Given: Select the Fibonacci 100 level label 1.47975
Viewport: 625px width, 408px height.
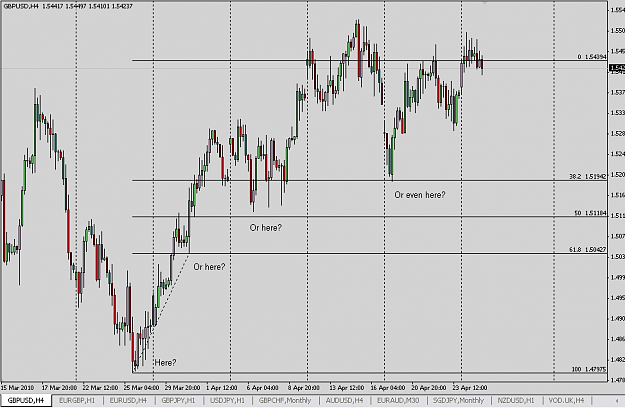Looking at the screenshot, I should tap(589, 369).
